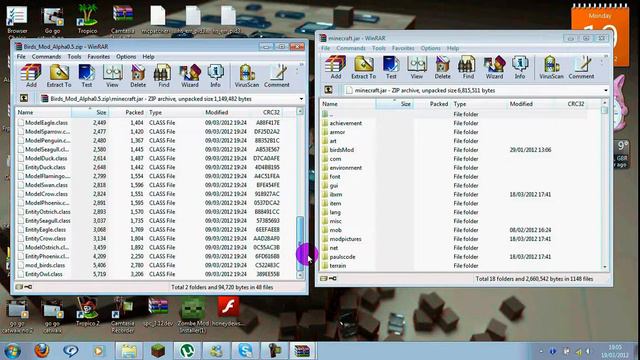Click Add in the Birds_Mod_Alpha0.5.zip window

[31, 76]
